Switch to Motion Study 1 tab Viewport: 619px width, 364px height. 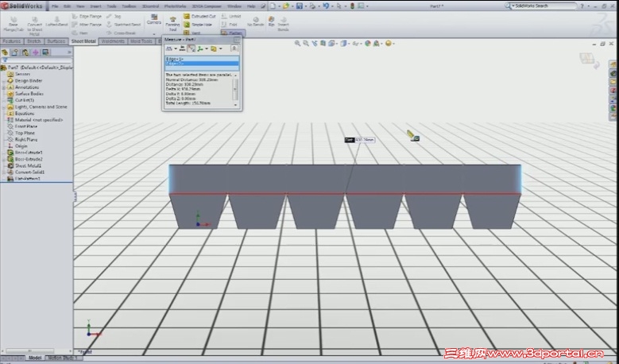click(x=63, y=358)
